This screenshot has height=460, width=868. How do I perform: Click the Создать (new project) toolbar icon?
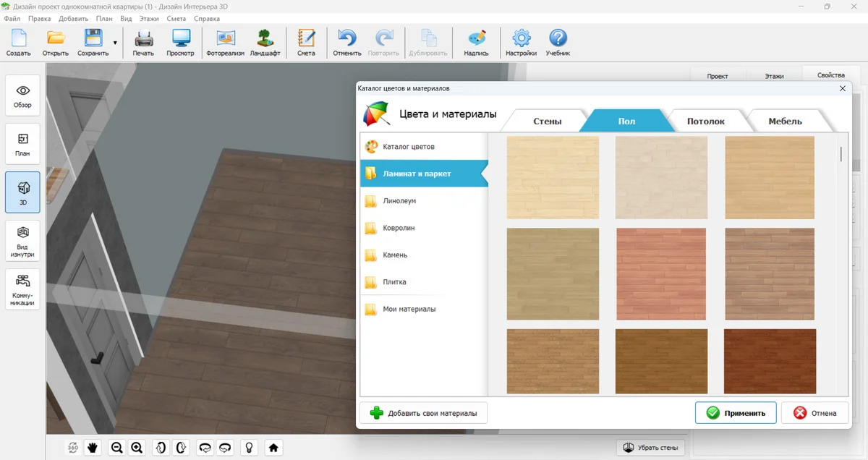coord(19,43)
